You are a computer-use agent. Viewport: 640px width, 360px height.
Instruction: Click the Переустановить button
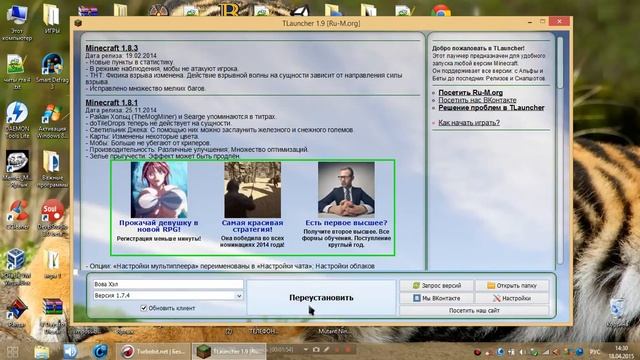(321, 298)
